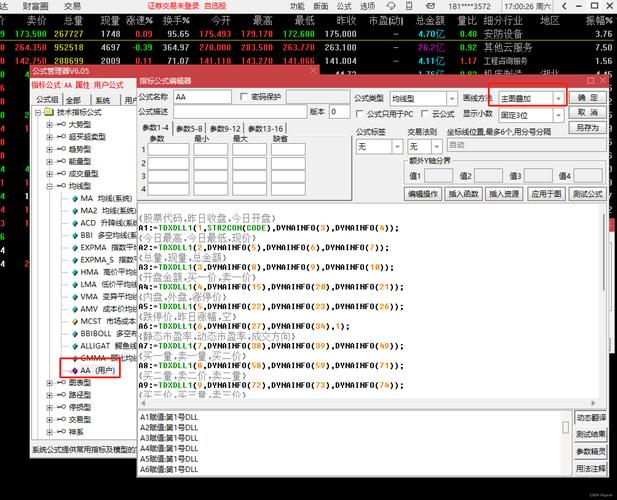Viewport: 617px width, 500px height.
Task: Click the MA moving average indicator icon
Action: 73,198
